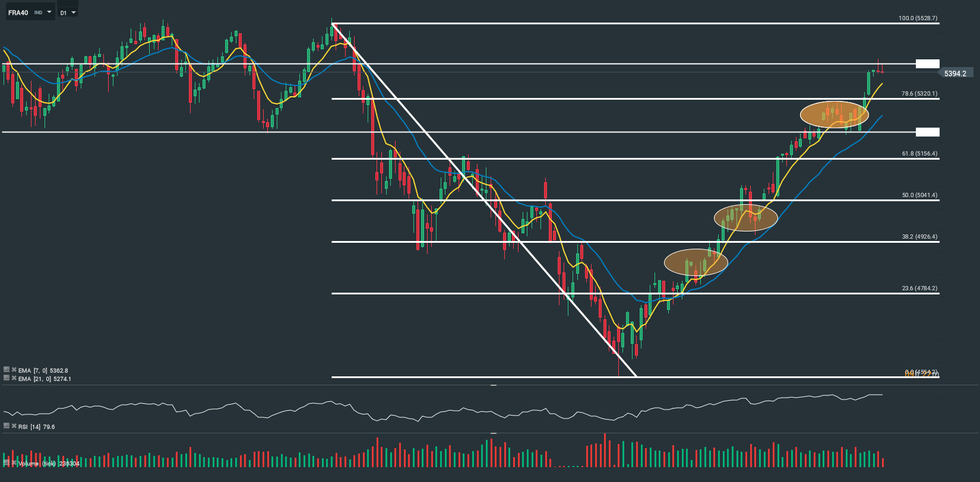Click divider handle between RSI and volume
The width and height of the screenshot is (980, 482).
pyautogui.click(x=493, y=433)
